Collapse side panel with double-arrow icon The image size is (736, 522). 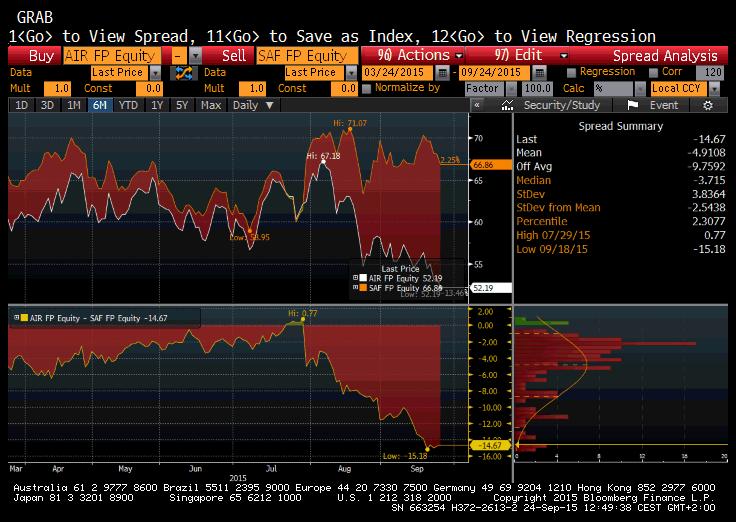[477, 105]
